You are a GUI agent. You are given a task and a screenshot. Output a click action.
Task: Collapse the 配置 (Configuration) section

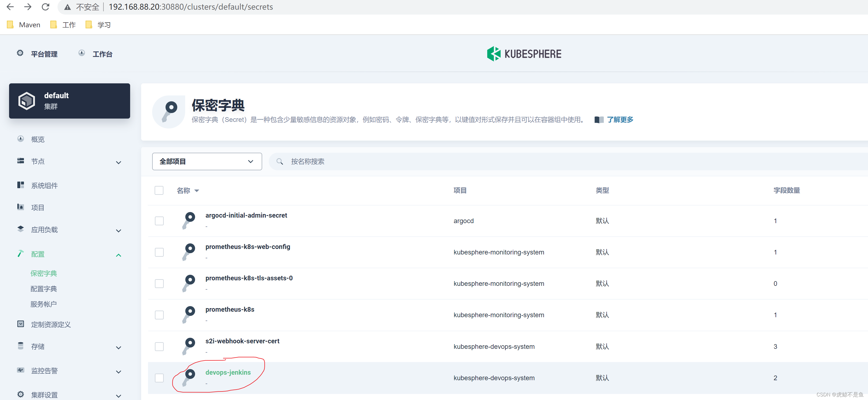coord(118,255)
